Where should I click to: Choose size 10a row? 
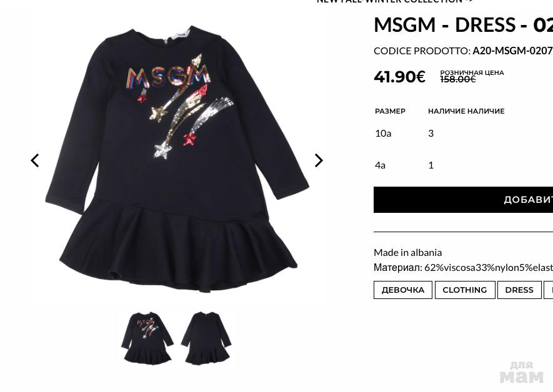point(463,133)
